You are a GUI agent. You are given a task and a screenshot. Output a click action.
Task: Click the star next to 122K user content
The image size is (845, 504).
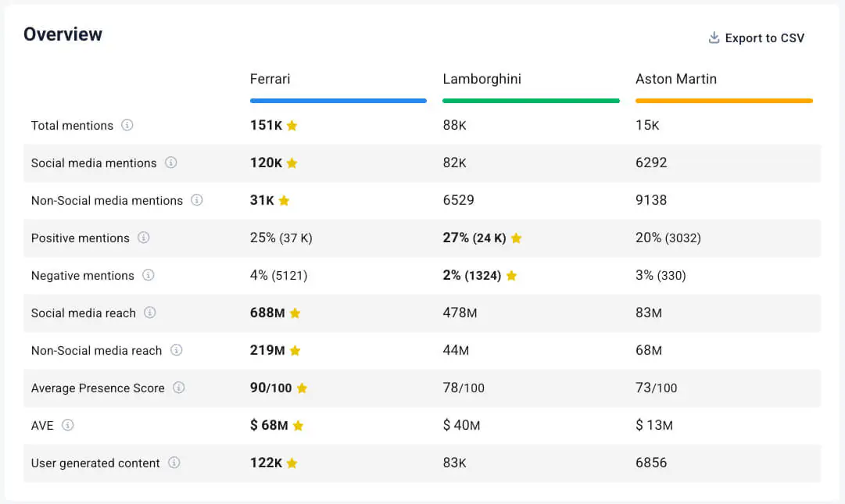pos(292,463)
